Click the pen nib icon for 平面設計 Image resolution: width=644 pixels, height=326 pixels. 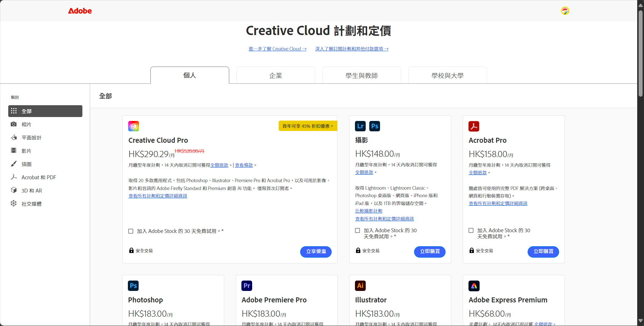point(14,137)
